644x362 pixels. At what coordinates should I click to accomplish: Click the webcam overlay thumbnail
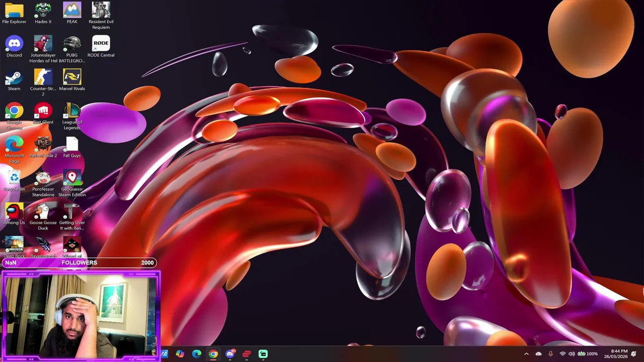click(x=80, y=315)
